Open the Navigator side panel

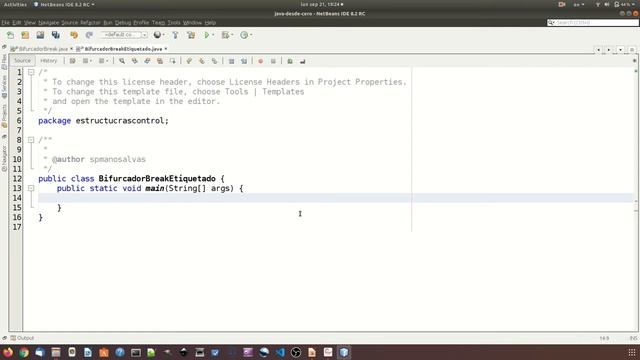4,158
